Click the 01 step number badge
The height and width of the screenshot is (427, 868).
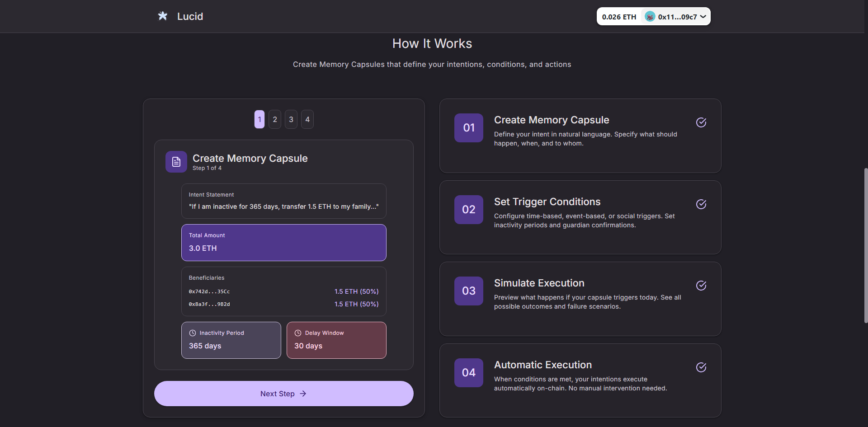(x=469, y=128)
